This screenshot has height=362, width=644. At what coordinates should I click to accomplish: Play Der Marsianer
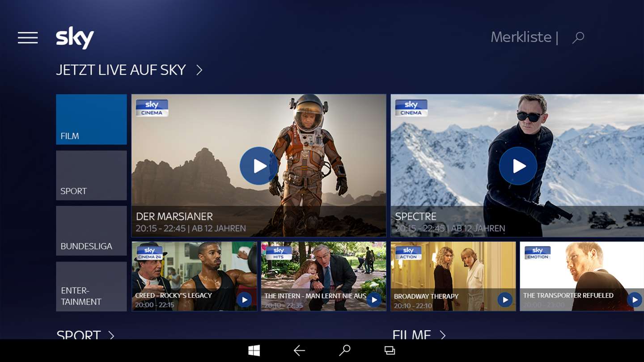click(x=258, y=166)
